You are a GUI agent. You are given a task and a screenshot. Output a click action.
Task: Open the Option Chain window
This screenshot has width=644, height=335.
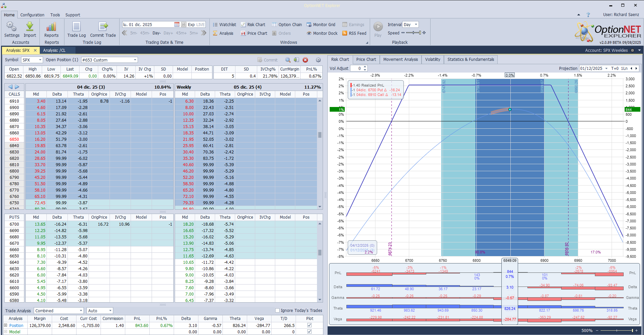pos(287,24)
